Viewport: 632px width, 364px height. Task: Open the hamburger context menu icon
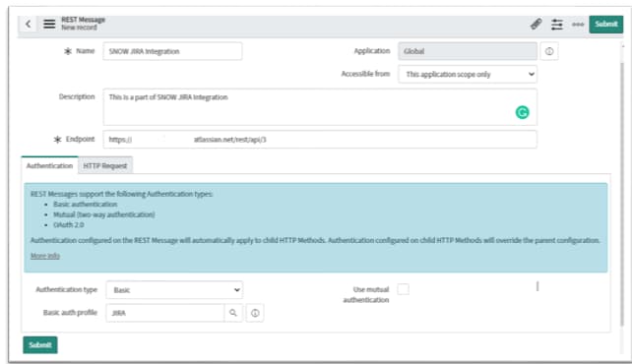click(49, 25)
